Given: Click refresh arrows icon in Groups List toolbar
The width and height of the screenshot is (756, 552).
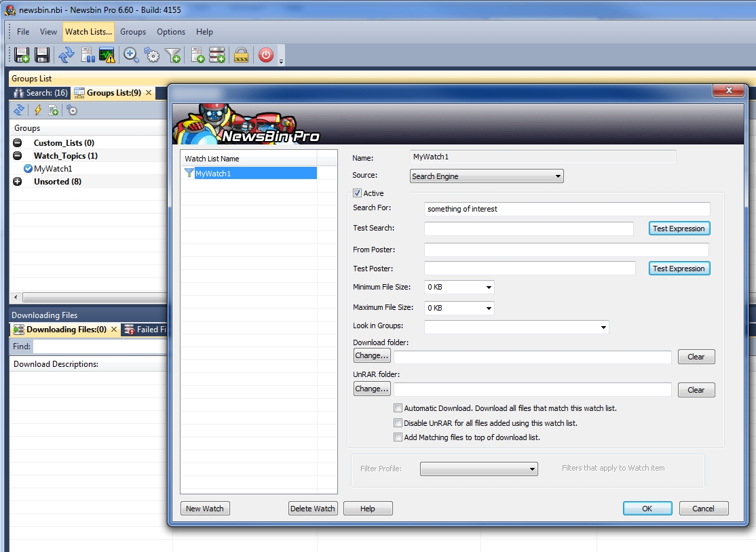Looking at the screenshot, I should tap(19, 111).
